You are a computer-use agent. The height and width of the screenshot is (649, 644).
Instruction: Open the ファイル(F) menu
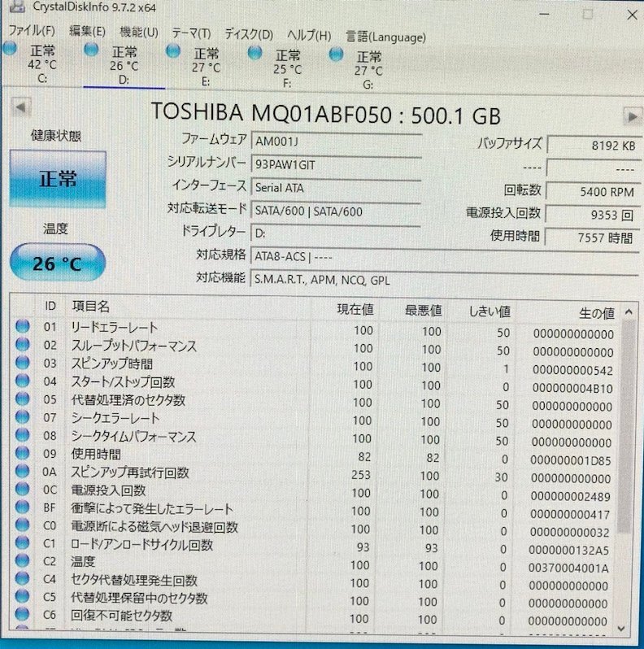point(32,30)
